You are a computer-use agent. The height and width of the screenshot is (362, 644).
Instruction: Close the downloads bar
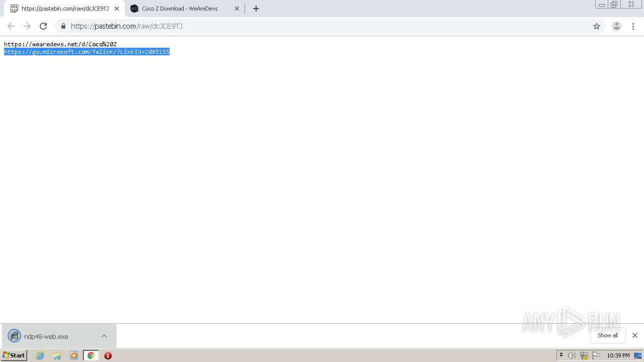click(x=635, y=335)
